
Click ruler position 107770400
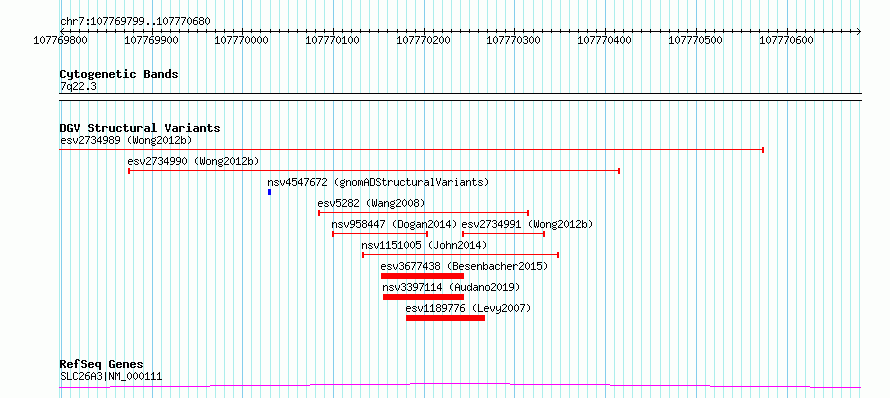[x=605, y=40]
